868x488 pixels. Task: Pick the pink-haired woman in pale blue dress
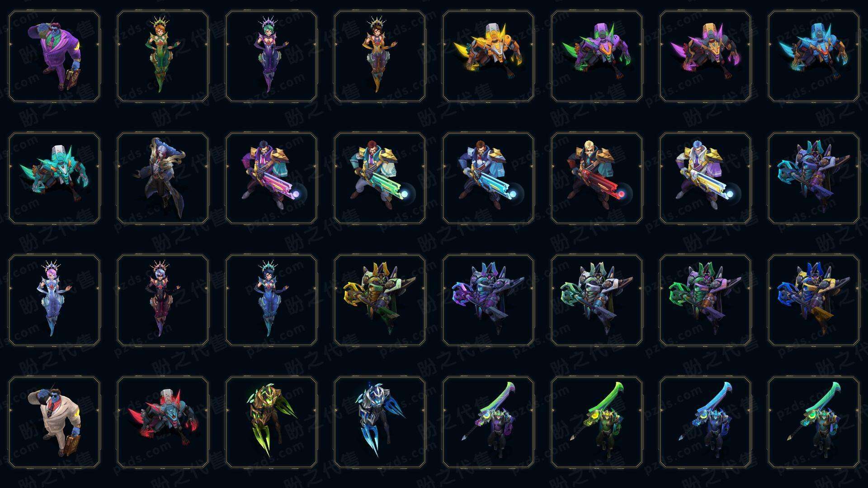click(54, 300)
